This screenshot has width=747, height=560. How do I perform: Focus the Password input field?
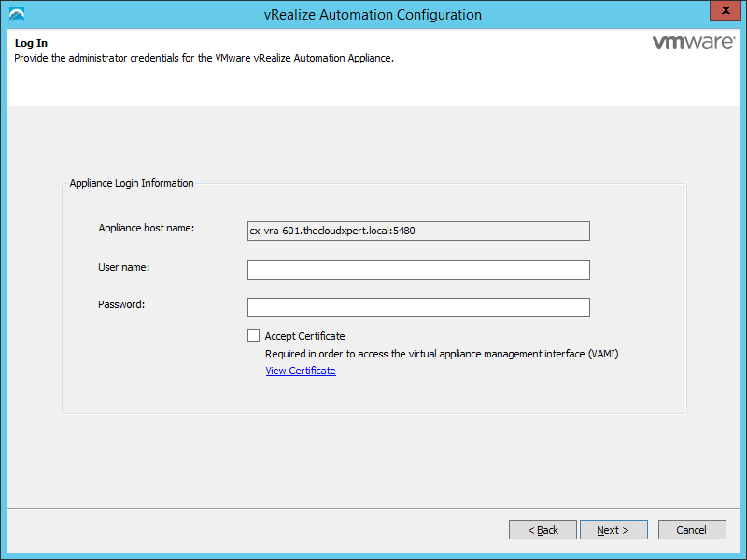pyautogui.click(x=418, y=307)
